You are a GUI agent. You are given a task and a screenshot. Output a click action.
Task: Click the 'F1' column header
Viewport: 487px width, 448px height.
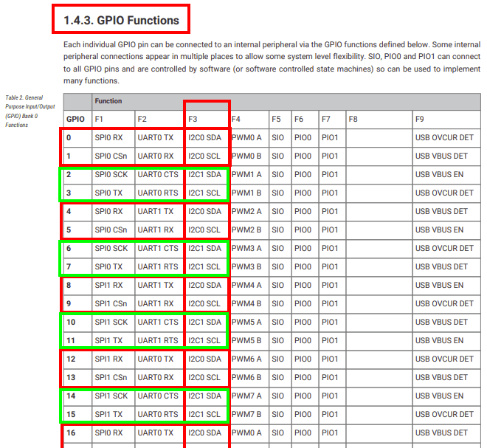point(99,120)
